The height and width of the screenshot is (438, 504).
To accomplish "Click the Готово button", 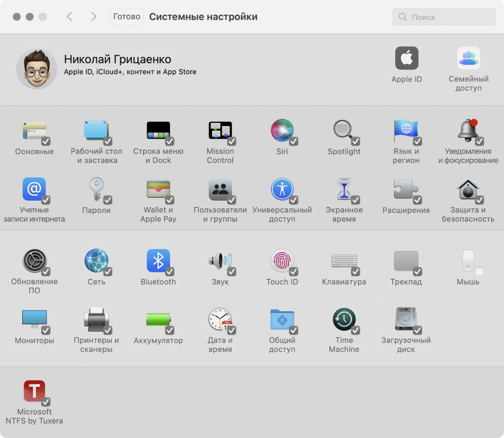I will [x=127, y=17].
